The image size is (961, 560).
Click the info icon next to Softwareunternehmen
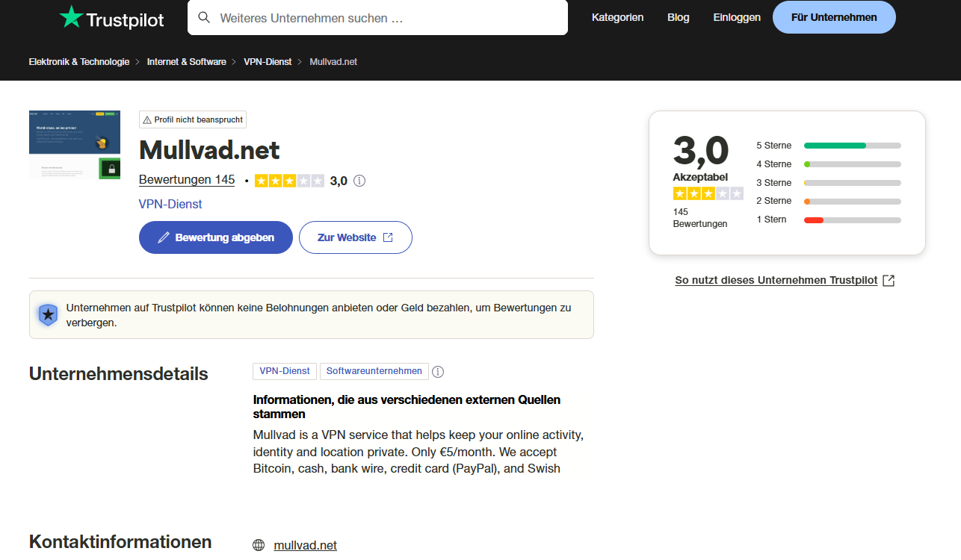pyautogui.click(x=438, y=371)
